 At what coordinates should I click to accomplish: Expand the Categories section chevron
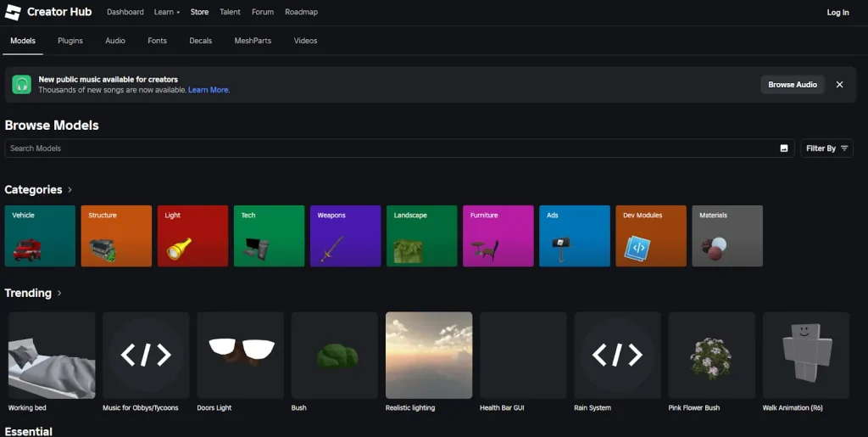pos(70,189)
